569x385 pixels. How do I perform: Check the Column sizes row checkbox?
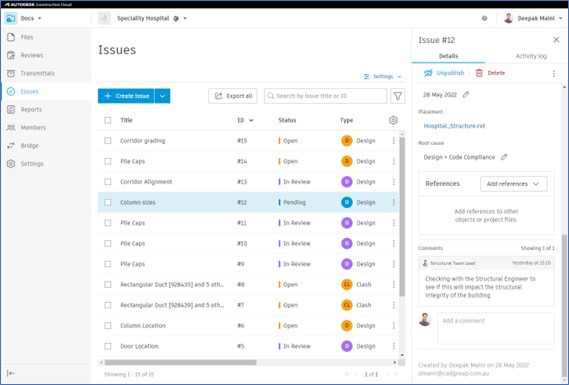coord(108,202)
